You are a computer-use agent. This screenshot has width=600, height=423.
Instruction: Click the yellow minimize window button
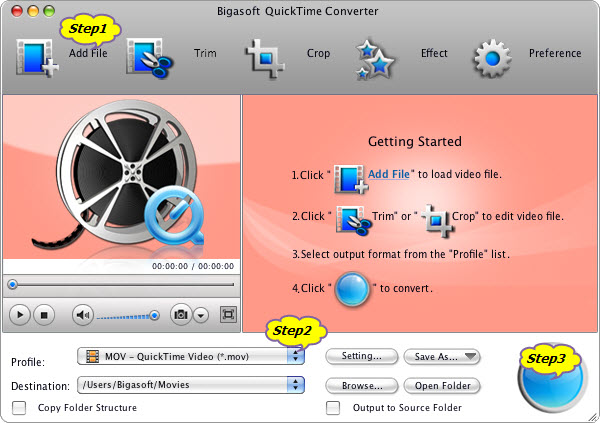[33, 11]
